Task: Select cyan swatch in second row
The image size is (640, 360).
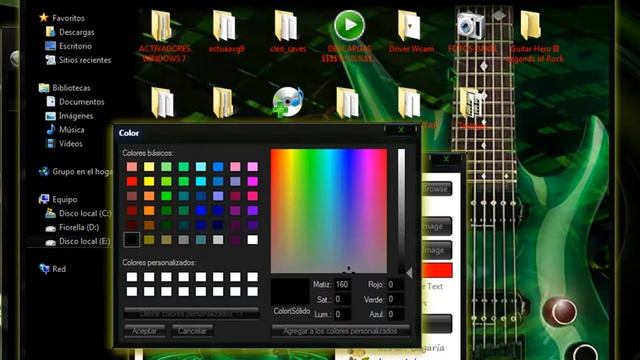Action: (x=201, y=181)
